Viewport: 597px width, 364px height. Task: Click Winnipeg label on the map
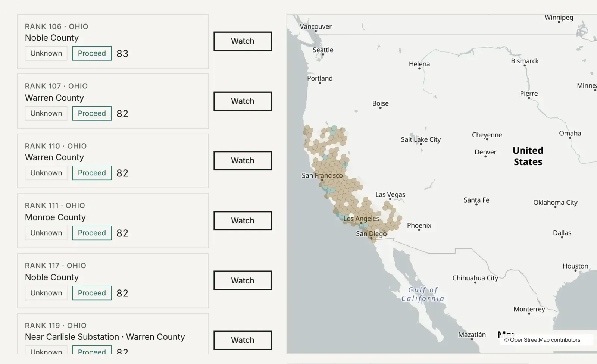point(559,18)
